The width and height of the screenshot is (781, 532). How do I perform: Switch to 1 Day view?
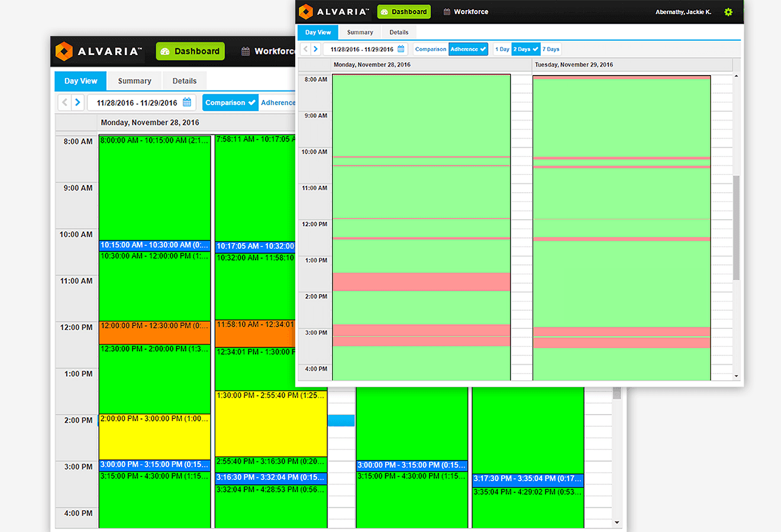(502, 49)
